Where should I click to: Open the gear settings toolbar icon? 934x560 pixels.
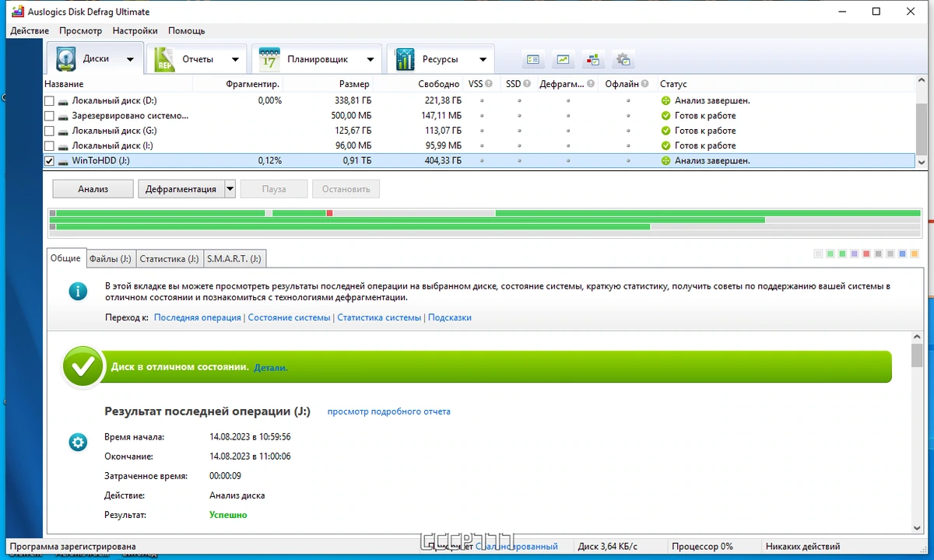pyautogui.click(x=623, y=59)
